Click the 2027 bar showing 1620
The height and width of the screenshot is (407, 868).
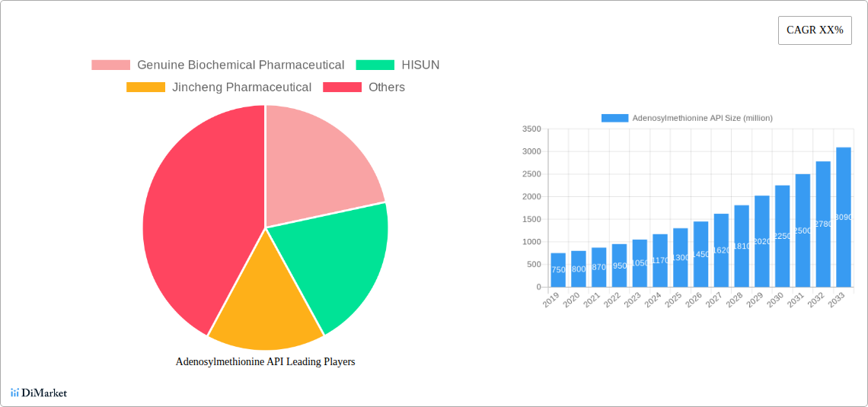(721, 250)
